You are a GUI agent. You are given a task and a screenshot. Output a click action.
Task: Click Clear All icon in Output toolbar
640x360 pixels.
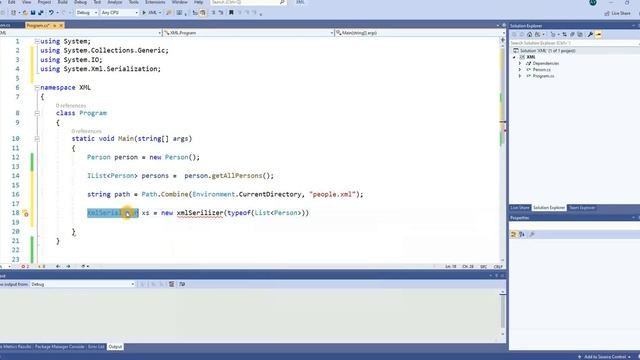171,284
